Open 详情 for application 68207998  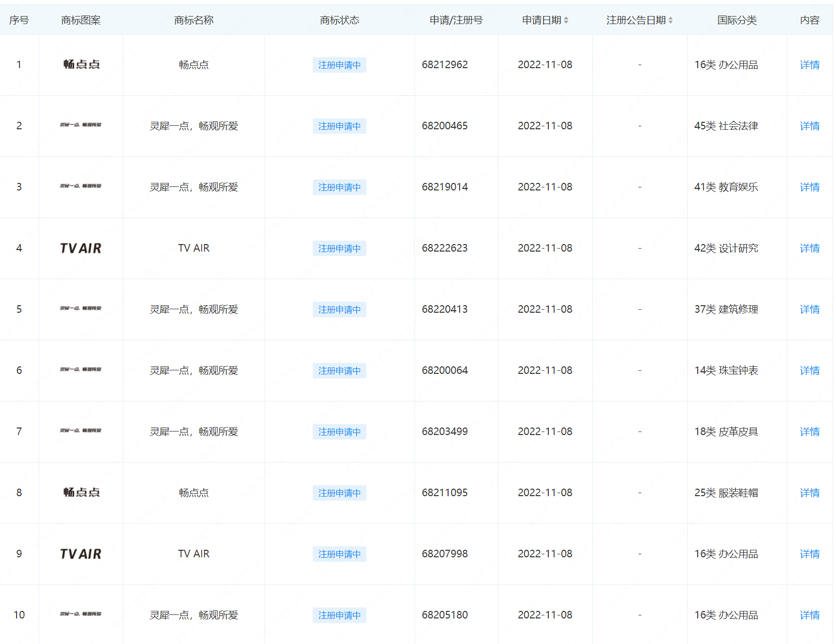coord(809,554)
